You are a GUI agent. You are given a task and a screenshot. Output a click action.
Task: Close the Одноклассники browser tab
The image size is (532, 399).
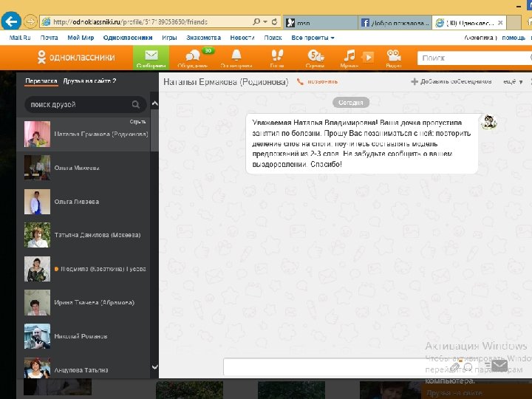click(x=500, y=23)
